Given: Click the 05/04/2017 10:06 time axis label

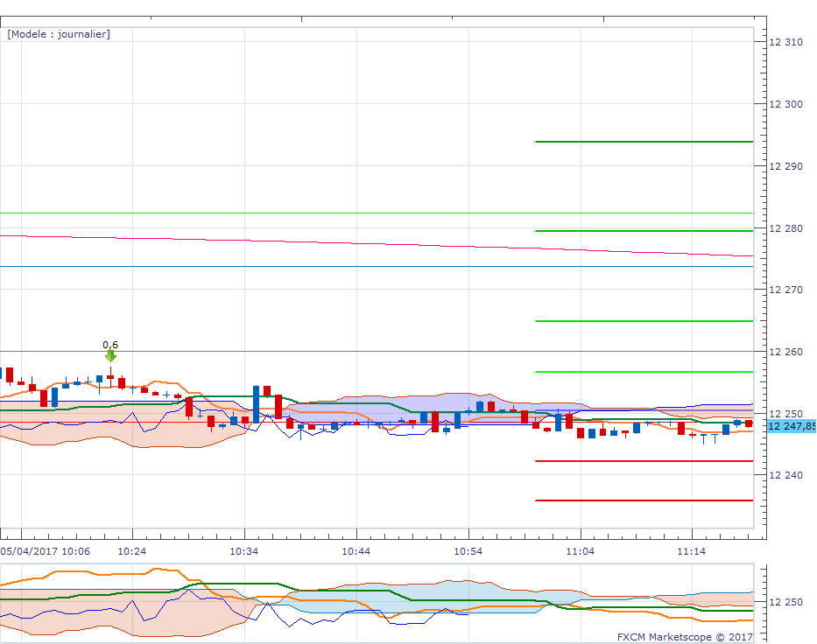Looking at the screenshot, I should (45, 551).
